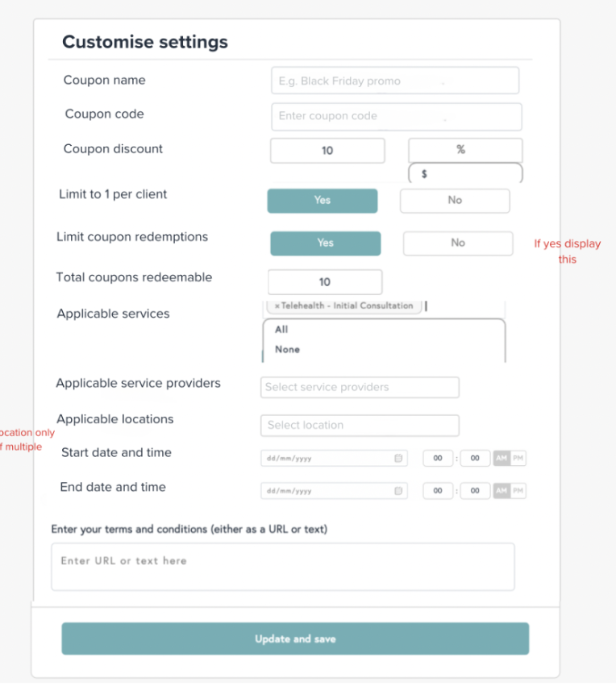Image resolution: width=616 pixels, height=686 pixels.
Task: Click the Update and save button
Action: [295, 639]
